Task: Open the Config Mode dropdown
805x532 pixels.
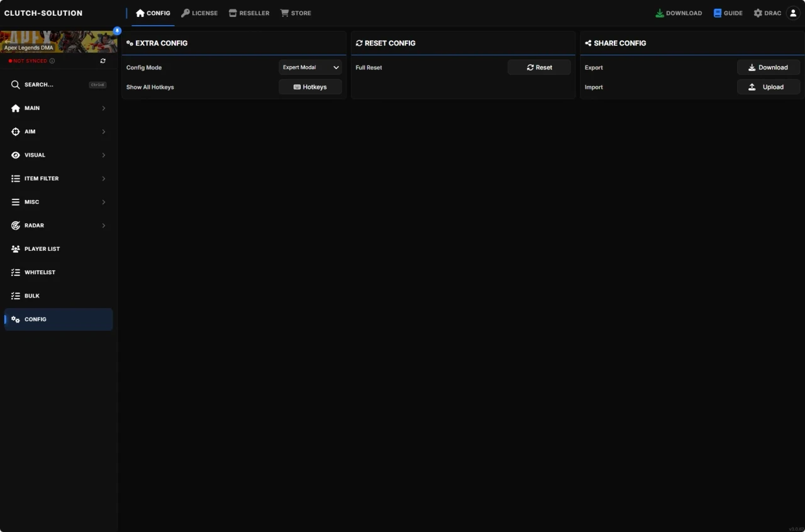Action: [x=310, y=67]
